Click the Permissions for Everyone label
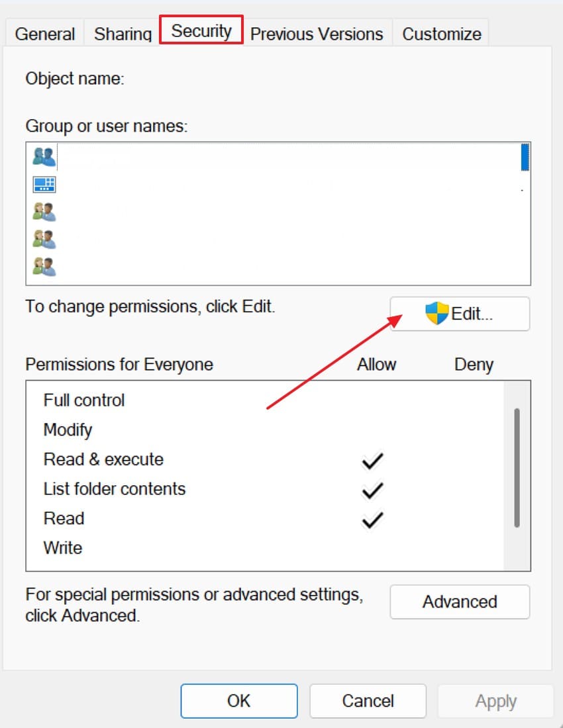Screen dimensions: 563x728 (119, 365)
